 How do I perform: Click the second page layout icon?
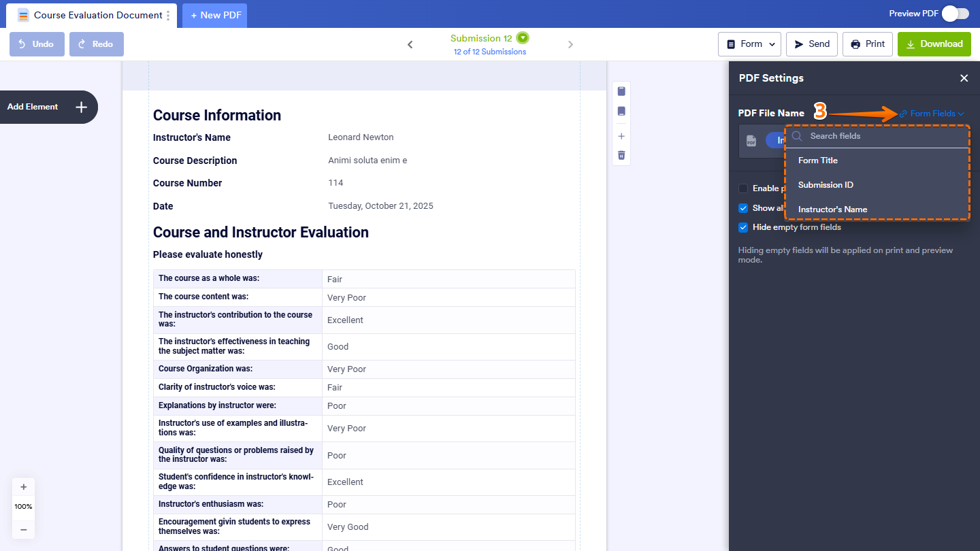pos(621,112)
